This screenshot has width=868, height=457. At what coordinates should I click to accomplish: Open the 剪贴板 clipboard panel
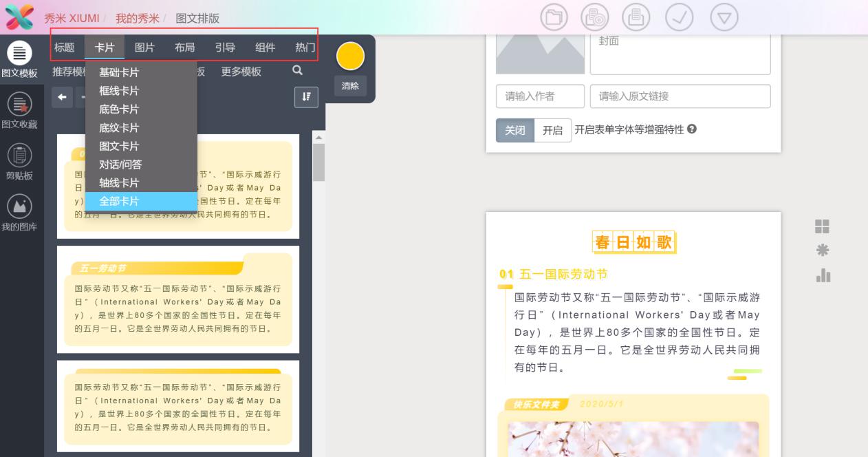[19, 161]
